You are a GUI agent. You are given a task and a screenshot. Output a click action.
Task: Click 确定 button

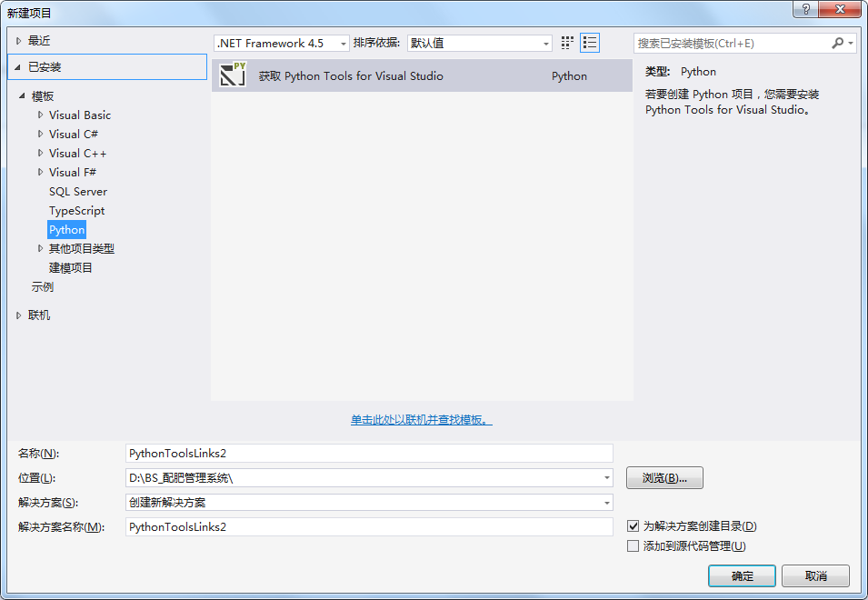(x=742, y=576)
